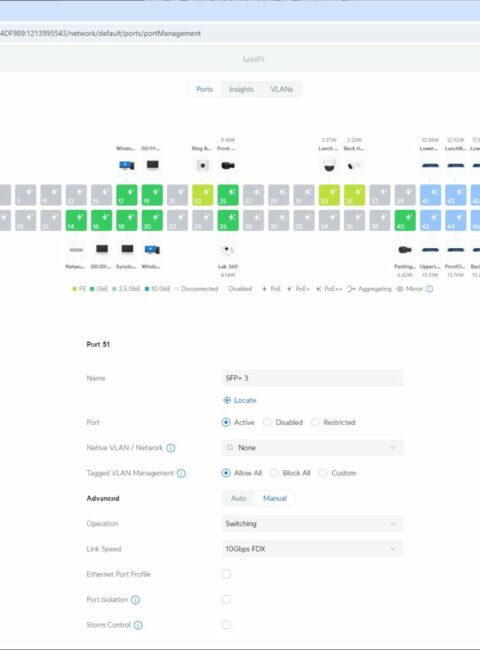Viewport: 480px width, 650px height.
Task: Click the port Name field SFP+ 3
Action: 313,378
